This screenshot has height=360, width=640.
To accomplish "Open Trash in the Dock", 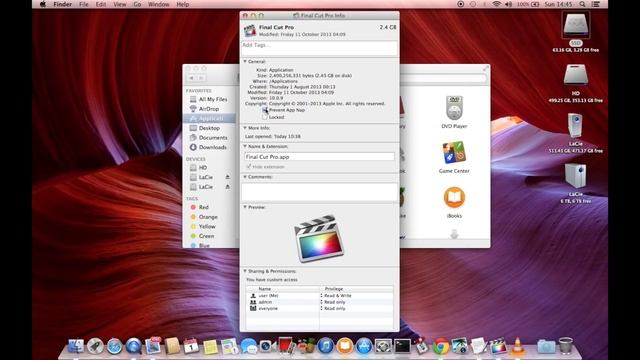I will tap(566, 346).
